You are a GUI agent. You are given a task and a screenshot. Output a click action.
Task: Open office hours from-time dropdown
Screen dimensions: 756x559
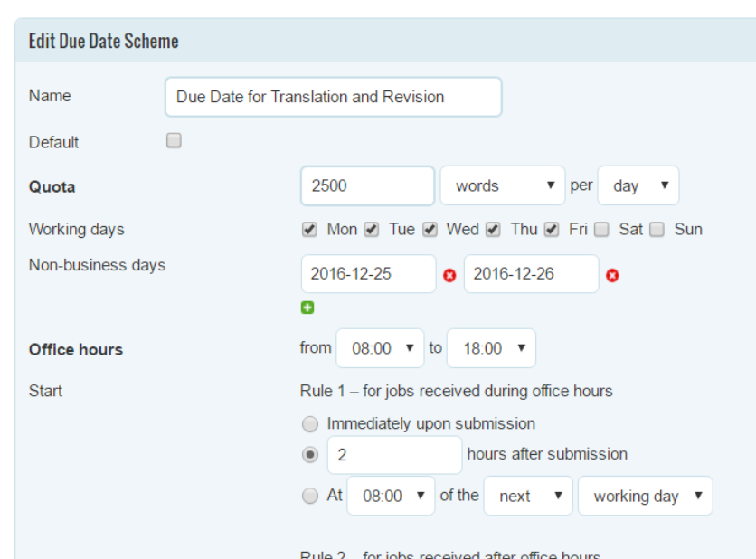tap(380, 348)
